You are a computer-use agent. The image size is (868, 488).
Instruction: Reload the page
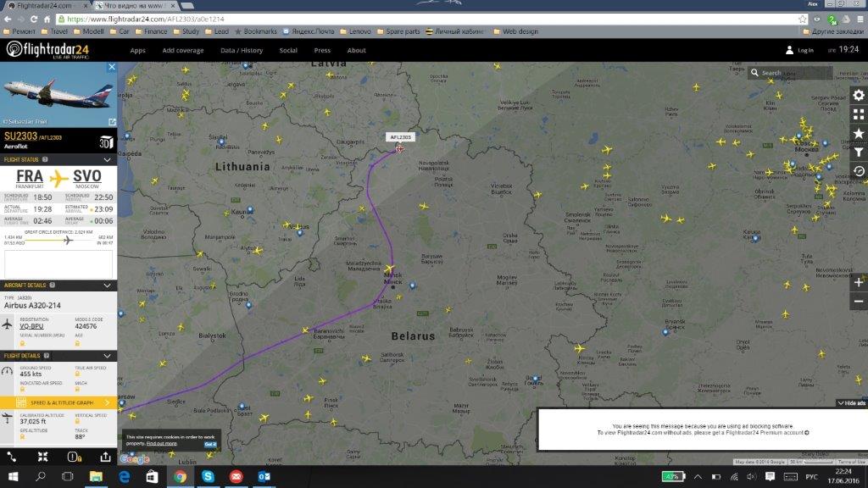[x=34, y=19]
